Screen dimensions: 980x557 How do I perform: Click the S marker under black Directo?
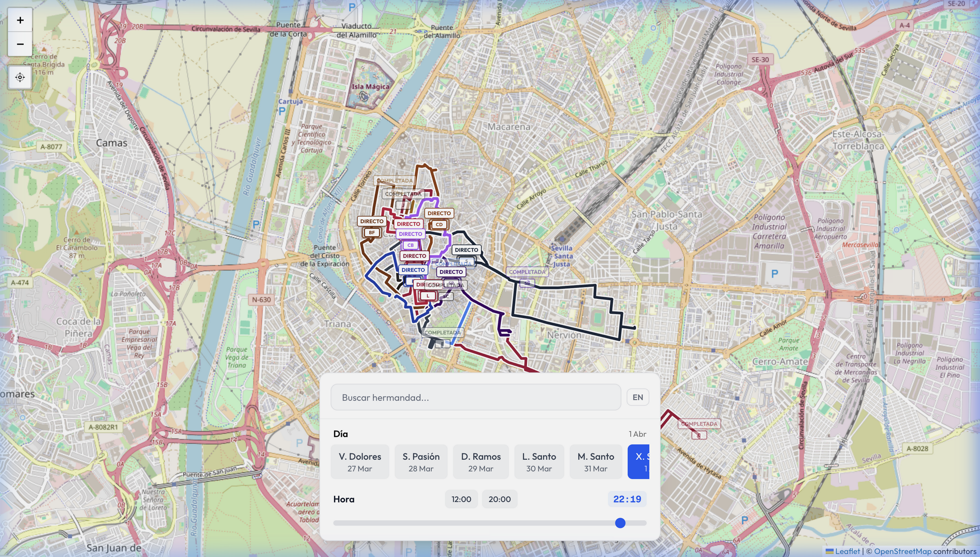[x=467, y=261]
